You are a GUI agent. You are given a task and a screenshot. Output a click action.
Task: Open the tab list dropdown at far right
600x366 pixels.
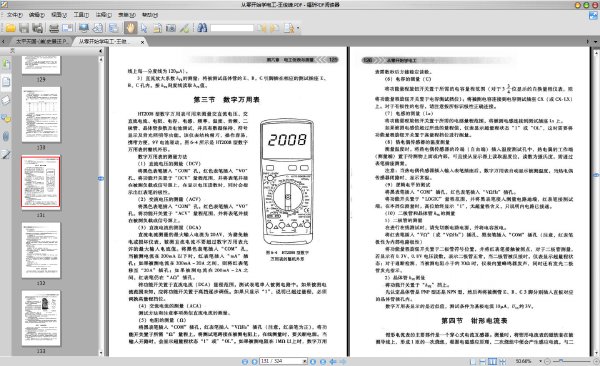596,41
